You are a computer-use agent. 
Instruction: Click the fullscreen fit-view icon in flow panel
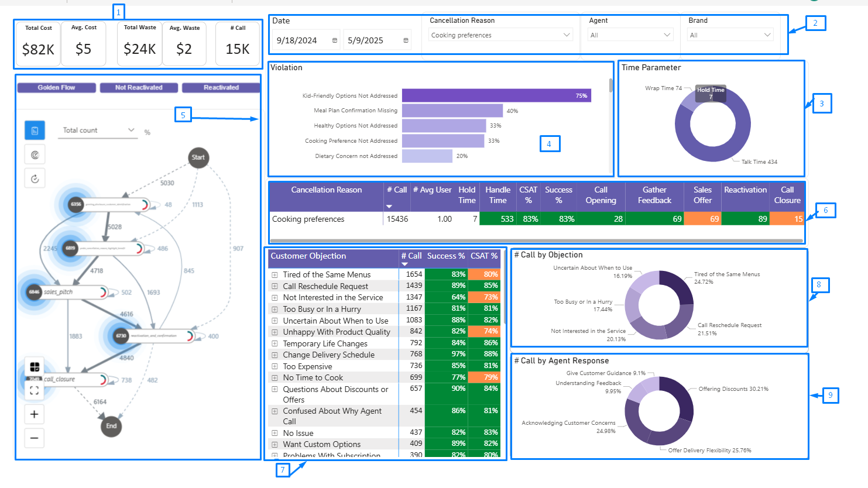coord(35,390)
